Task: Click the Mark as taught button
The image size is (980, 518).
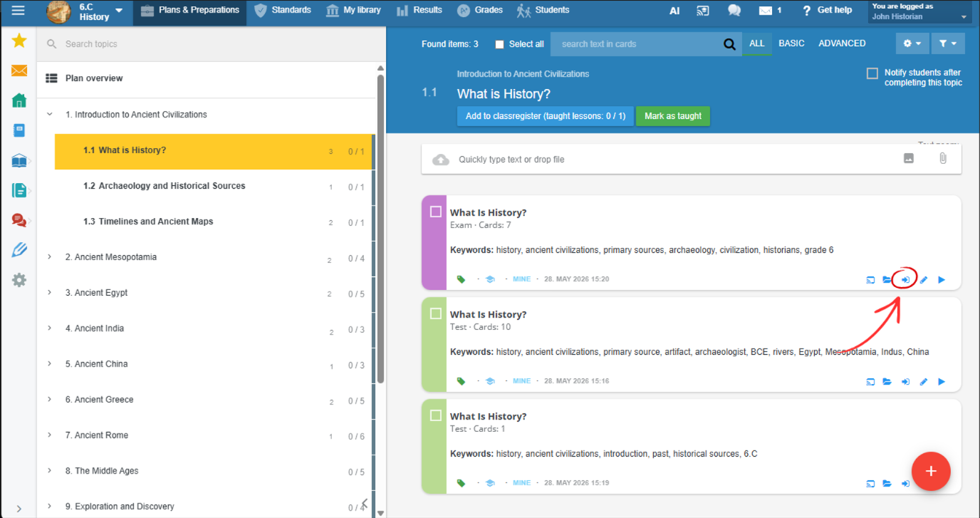Action: pyautogui.click(x=673, y=116)
